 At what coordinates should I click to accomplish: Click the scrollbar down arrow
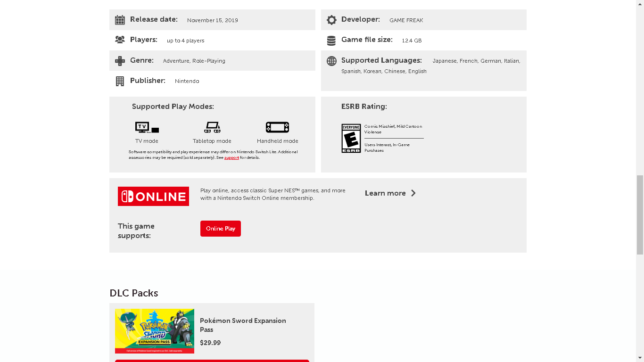point(640,358)
